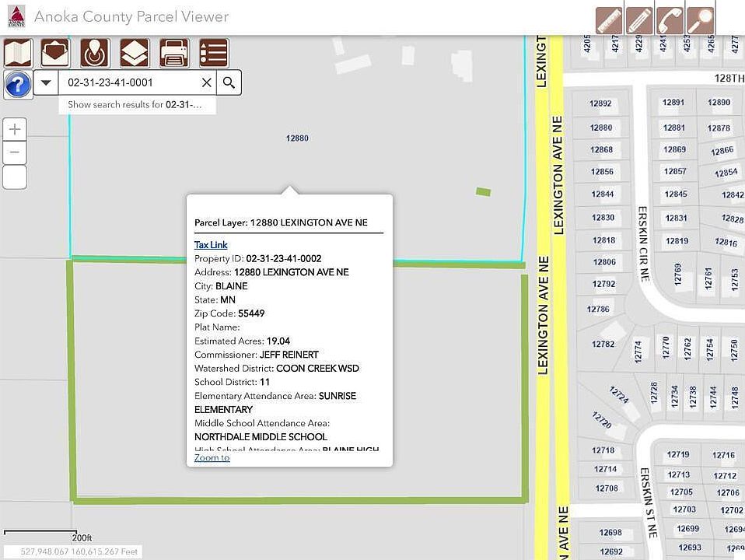Zoom in on the map with plus

(x=15, y=129)
